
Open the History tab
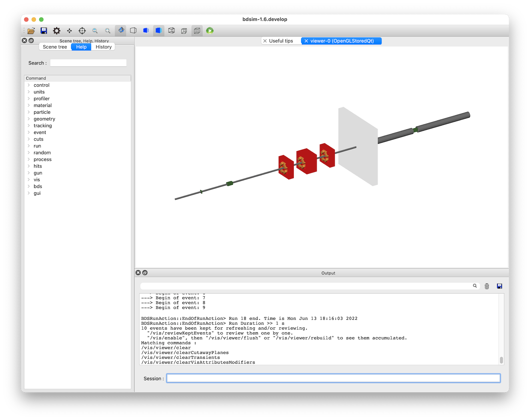click(104, 47)
